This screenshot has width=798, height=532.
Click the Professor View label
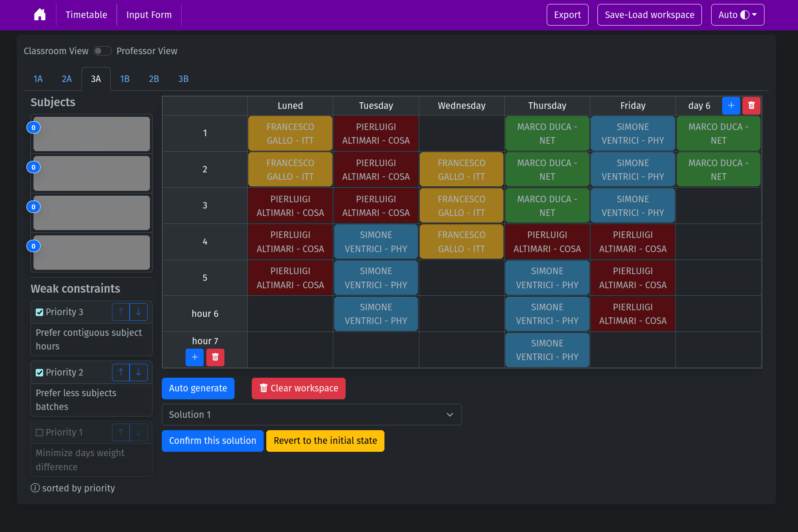pyautogui.click(x=147, y=51)
